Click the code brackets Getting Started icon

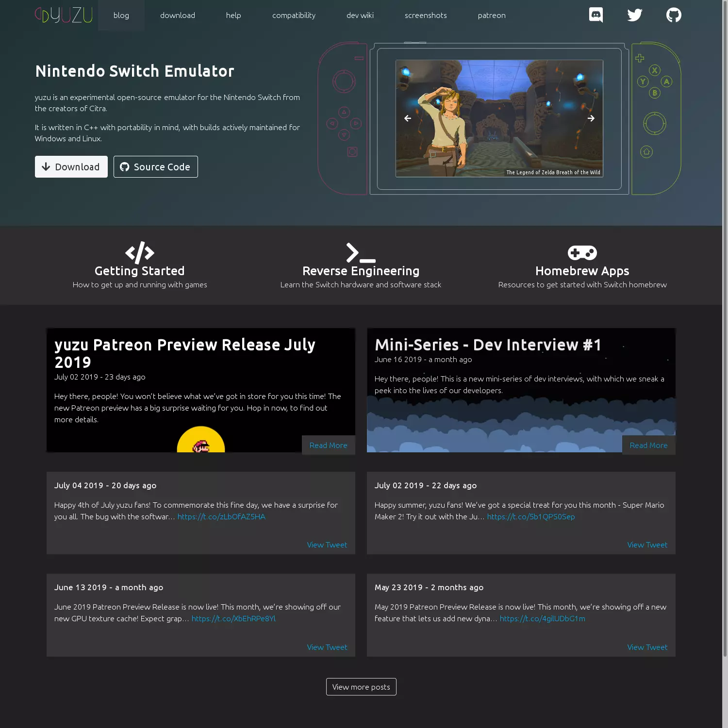click(140, 252)
